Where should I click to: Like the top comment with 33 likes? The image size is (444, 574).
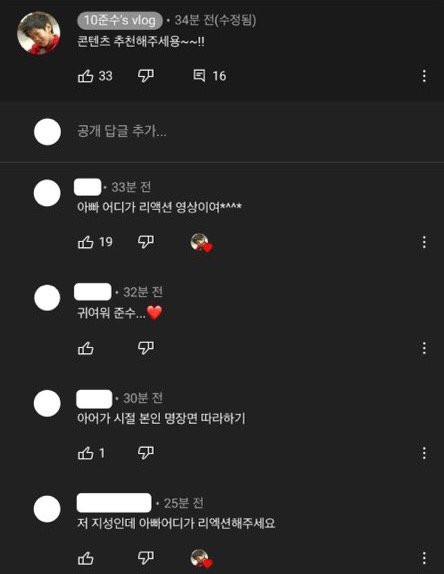pos(86,76)
